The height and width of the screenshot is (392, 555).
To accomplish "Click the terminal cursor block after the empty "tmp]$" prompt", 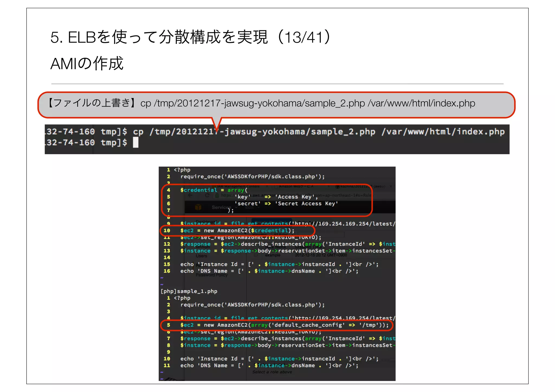I will point(135,142).
